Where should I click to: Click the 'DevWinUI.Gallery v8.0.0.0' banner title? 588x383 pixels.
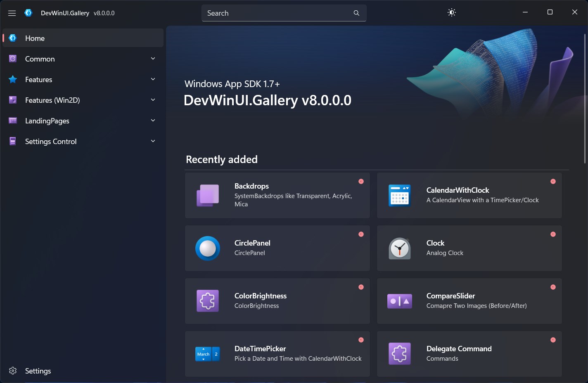click(x=267, y=100)
